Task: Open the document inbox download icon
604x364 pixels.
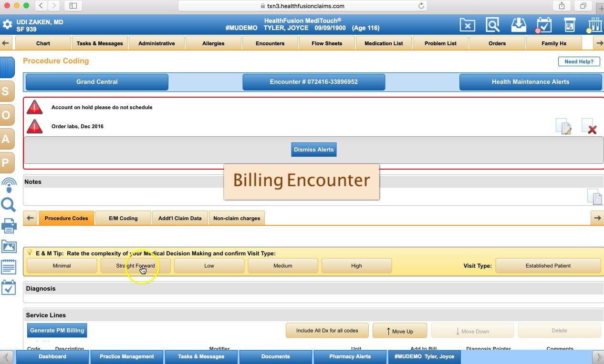Action: 518,24
